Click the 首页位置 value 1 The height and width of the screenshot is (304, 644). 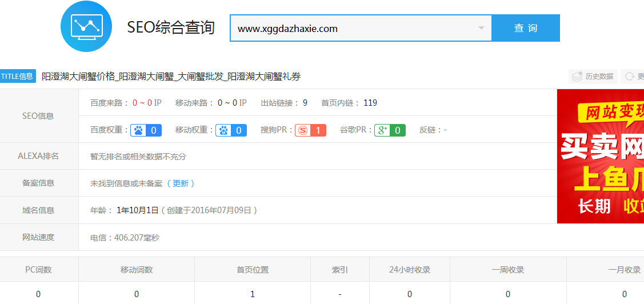[x=253, y=294]
